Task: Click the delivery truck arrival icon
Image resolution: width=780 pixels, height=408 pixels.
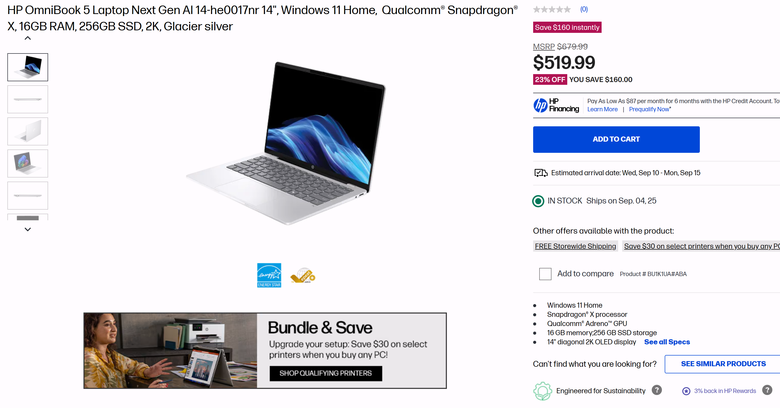Action: tap(541, 173)
